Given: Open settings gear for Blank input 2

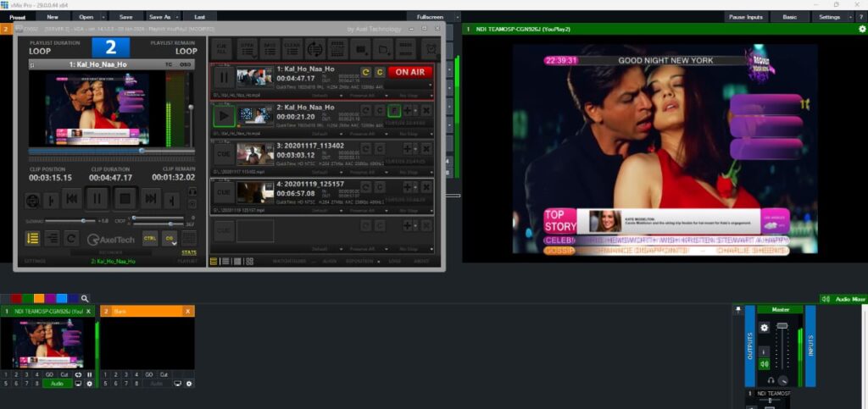Looking at the screenshot, I should click(x=189, y=383).
